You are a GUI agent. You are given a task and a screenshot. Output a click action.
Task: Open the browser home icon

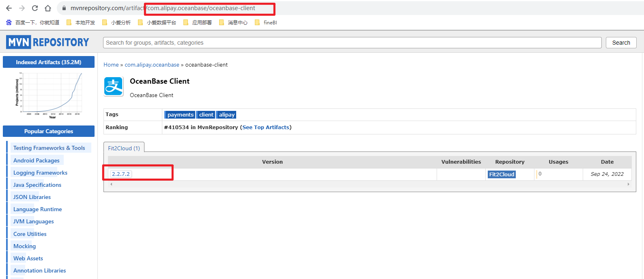tap(48, 8)
